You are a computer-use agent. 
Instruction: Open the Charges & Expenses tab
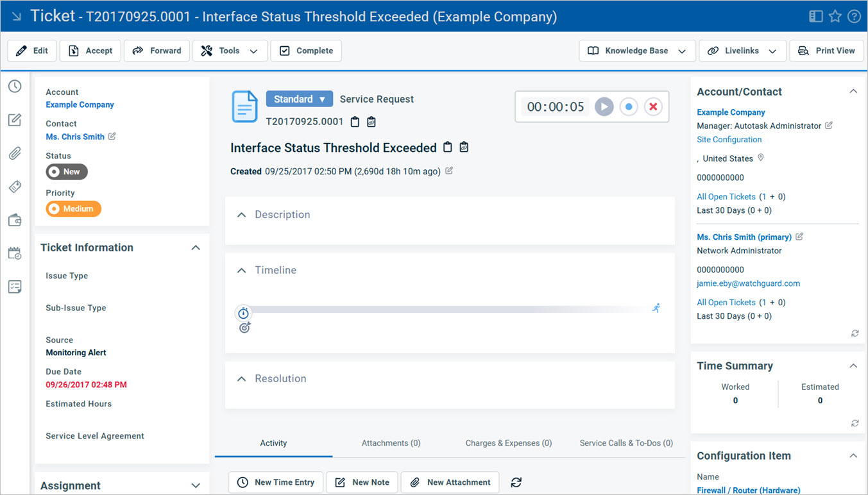508,442
